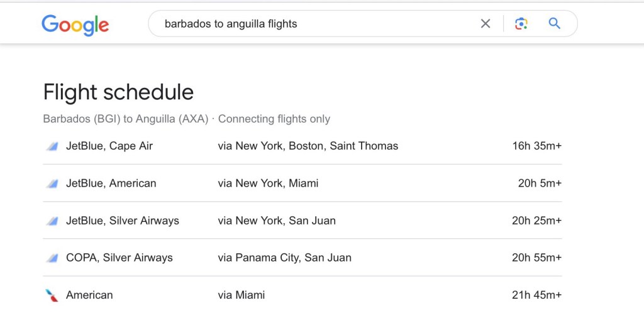Click the Google logo
644x315 pixels.
[75, 25]
